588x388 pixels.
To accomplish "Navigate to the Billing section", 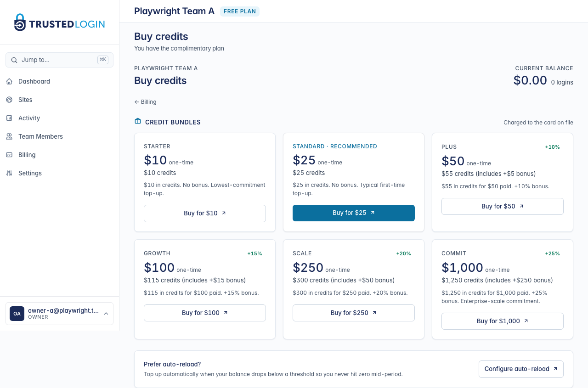I will pos(27,155).
